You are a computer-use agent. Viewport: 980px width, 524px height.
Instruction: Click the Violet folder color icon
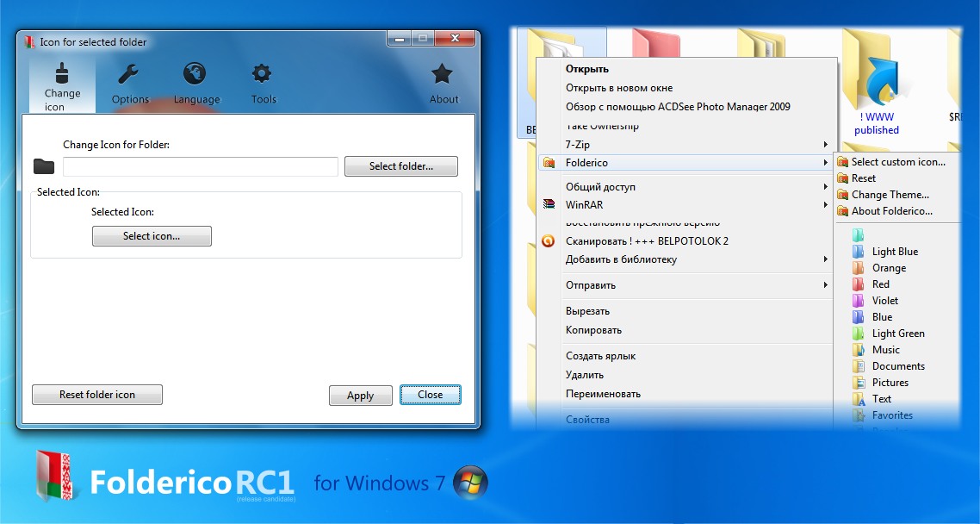coord(858,300)
